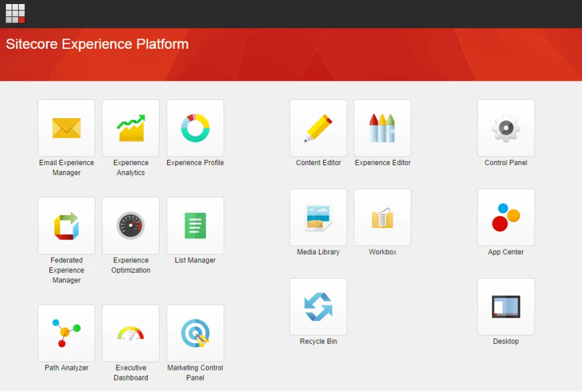Open the Workbox

pyautogui.click(x=382, y=217)
